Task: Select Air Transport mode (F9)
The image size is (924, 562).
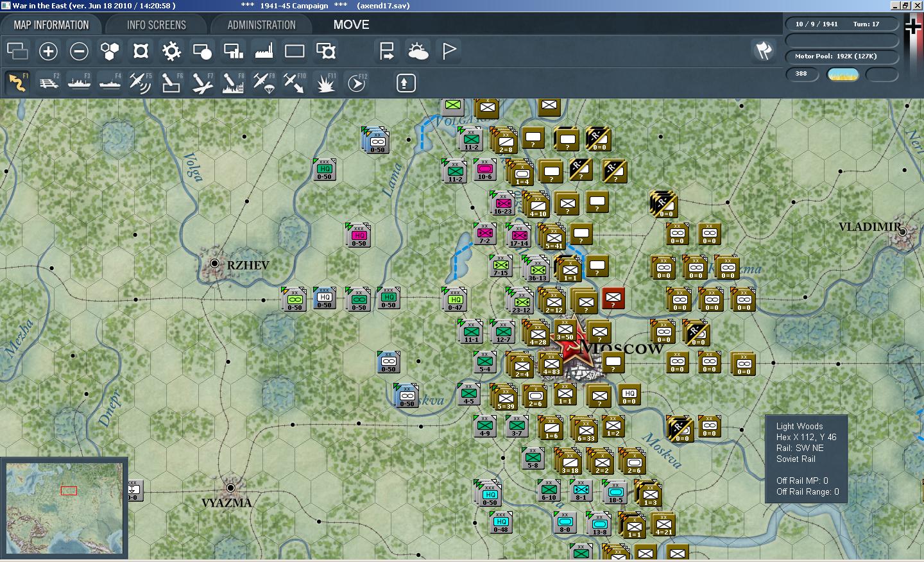Action: point(264,83)
